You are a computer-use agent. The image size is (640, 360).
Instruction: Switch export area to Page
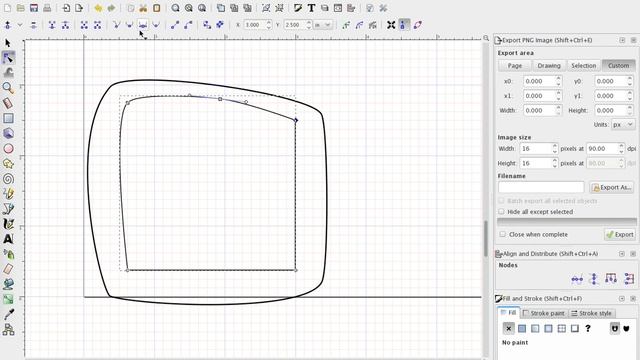[x=515, y=65]
